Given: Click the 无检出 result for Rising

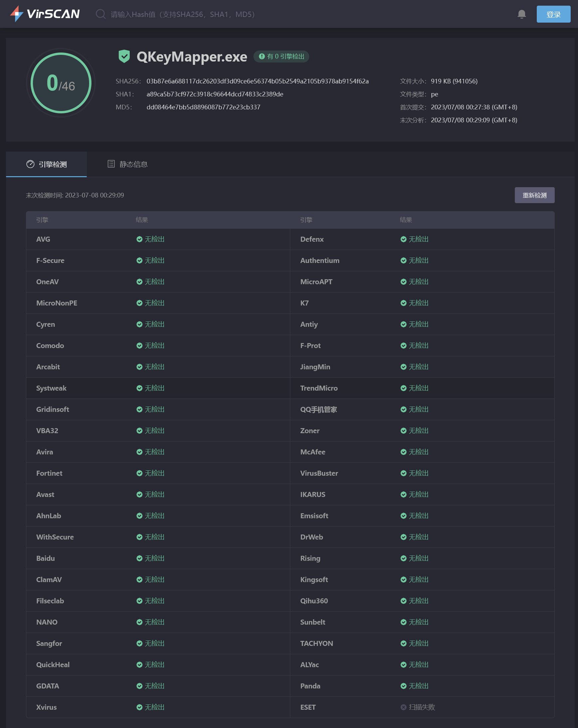Looking at the screenshot, I should [418, 558].
